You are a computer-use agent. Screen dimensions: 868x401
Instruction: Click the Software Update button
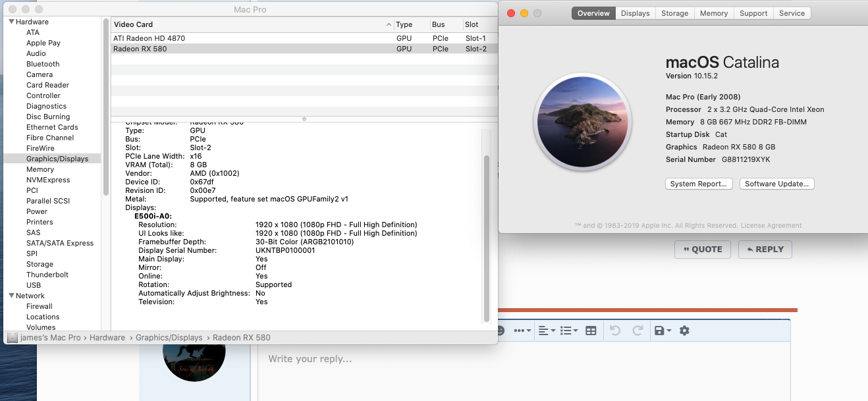[777, 184]
